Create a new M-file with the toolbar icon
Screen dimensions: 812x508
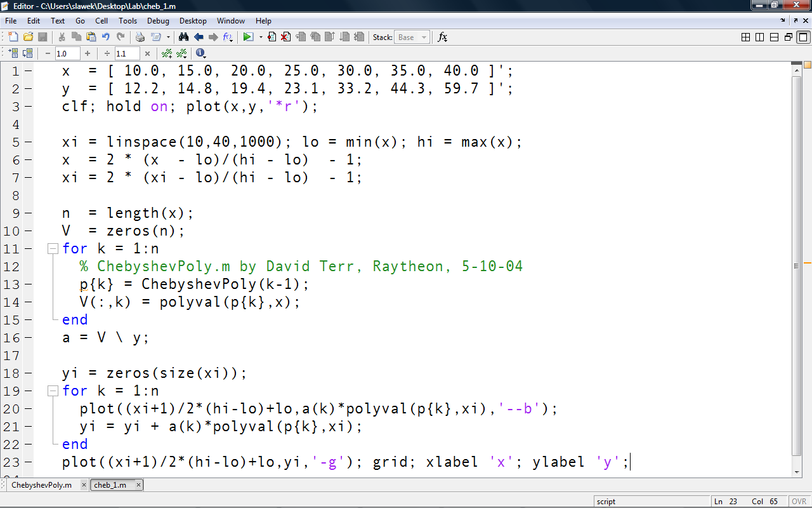click(13, 37)
